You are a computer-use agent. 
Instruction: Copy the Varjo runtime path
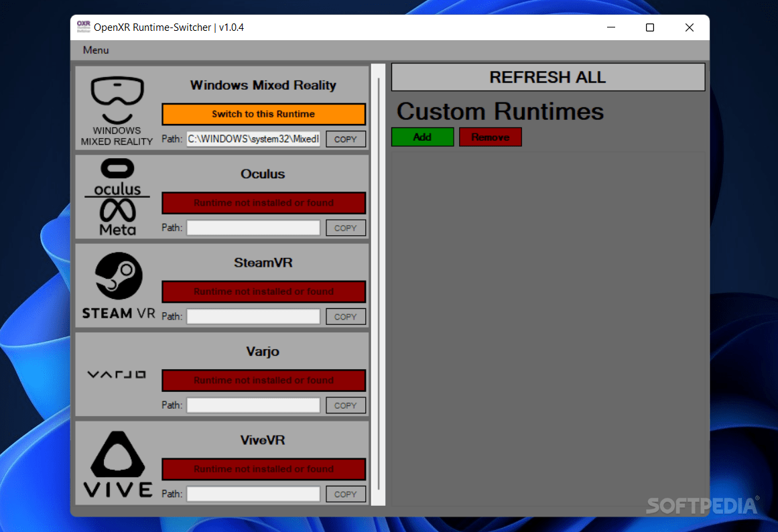tap(346, 405)
